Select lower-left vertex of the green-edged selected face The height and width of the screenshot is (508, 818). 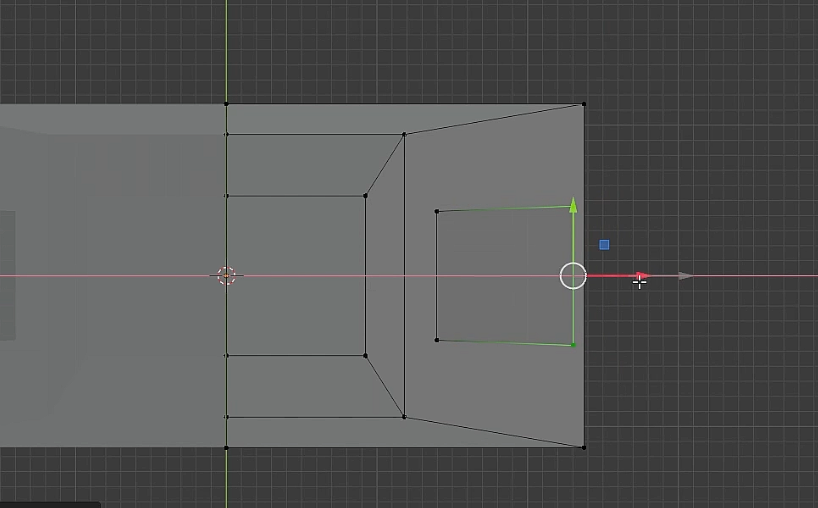pyautogui.click(x=437, y=340)
